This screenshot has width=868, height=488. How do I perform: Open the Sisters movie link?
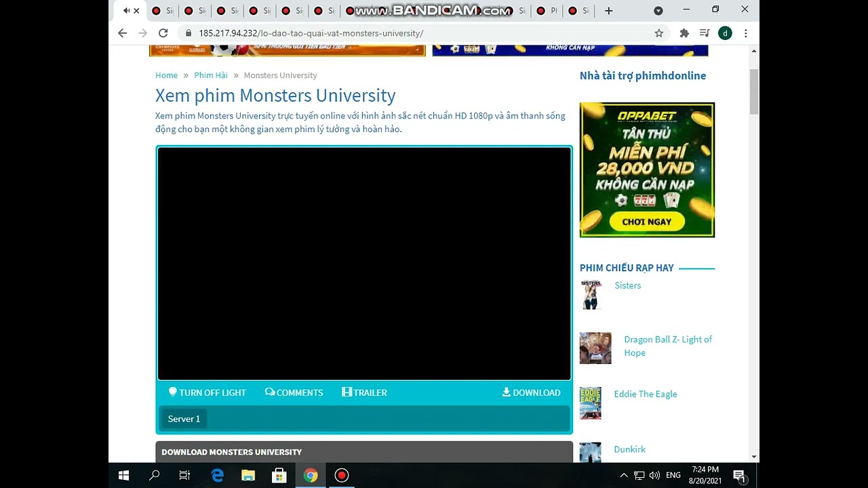[627, 285]
